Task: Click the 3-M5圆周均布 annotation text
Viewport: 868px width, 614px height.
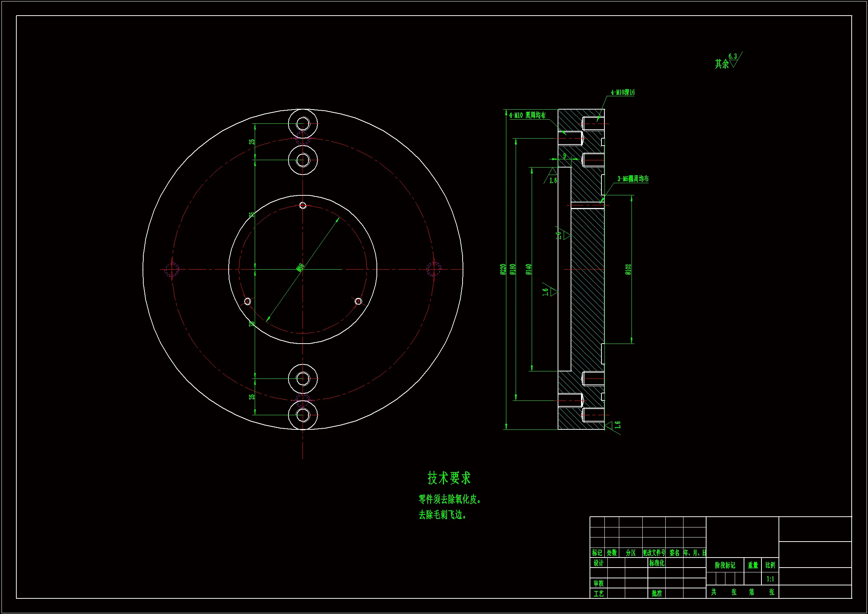Action: (x=633, y=179)
